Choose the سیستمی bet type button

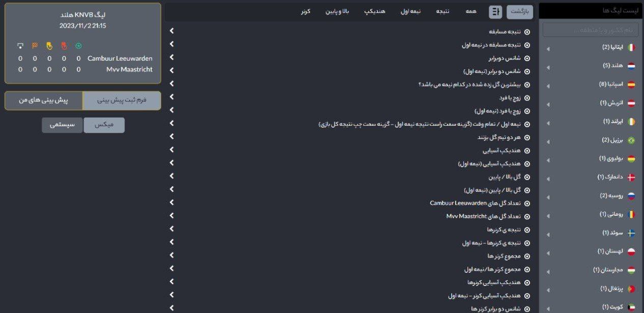pyautogui.click(x=62, y=125)
